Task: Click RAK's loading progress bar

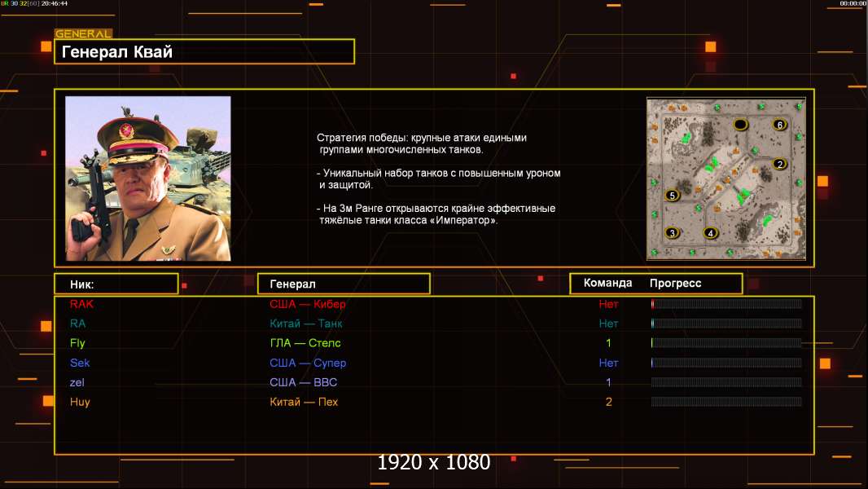Action: [x=726, y=303]
